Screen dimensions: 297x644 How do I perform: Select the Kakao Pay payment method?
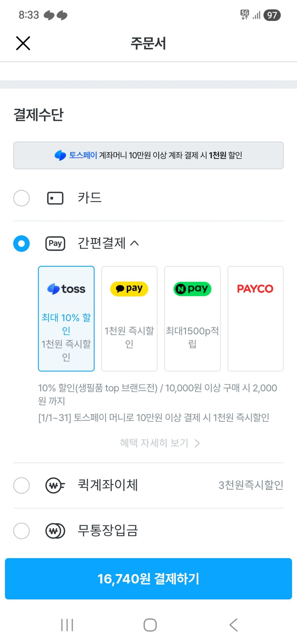[129, 318]
